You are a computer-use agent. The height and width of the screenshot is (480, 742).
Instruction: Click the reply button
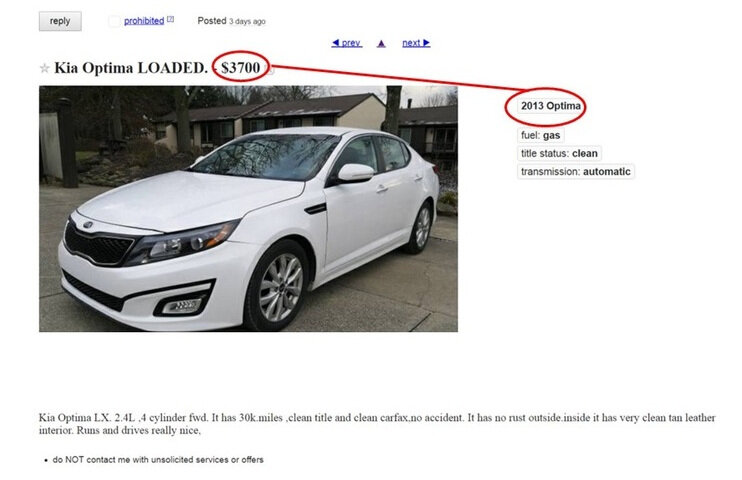pos(60,21)
